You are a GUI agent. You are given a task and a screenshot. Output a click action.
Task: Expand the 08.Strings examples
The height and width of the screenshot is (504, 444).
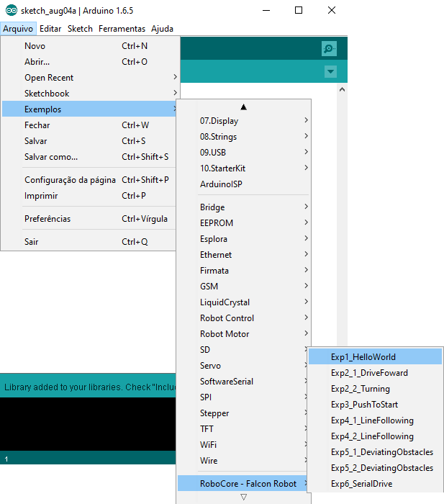244,137
